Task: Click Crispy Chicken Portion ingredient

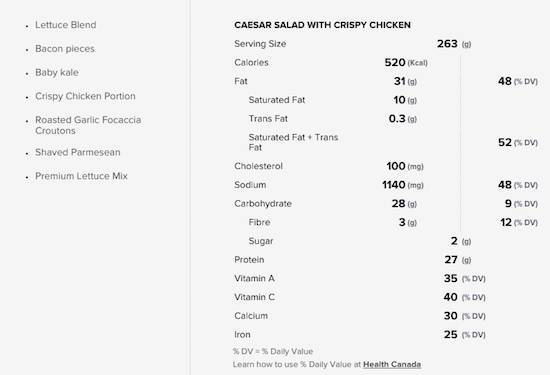Action: point(85,96)
